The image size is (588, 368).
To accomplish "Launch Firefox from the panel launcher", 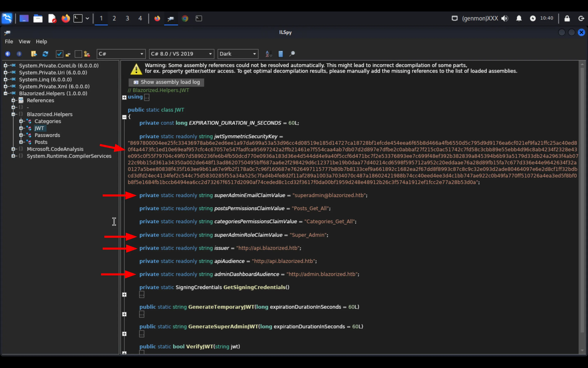I will click(x=66, y=18).
